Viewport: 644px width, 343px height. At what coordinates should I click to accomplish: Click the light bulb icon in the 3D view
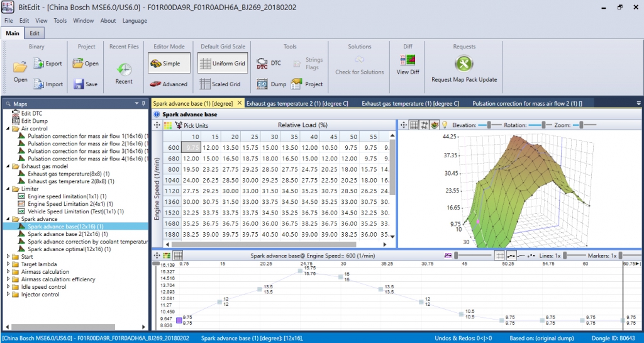(x=445, y=125)
